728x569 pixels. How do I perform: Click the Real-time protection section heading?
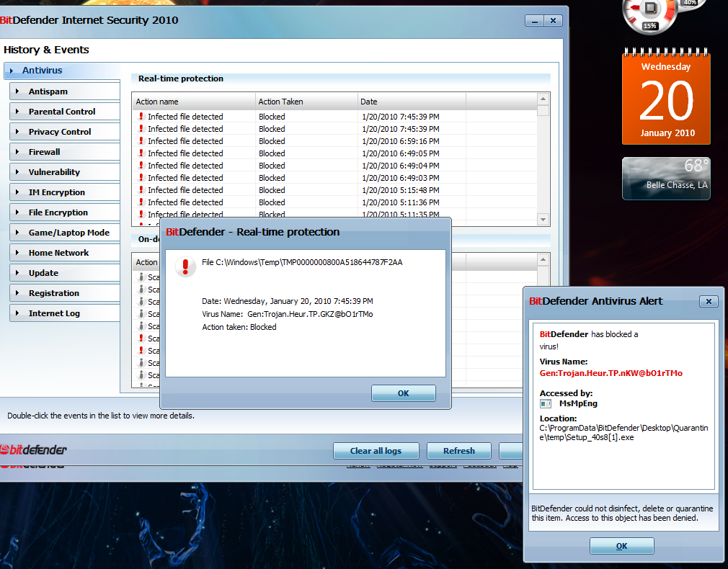[x=181, y=79]
